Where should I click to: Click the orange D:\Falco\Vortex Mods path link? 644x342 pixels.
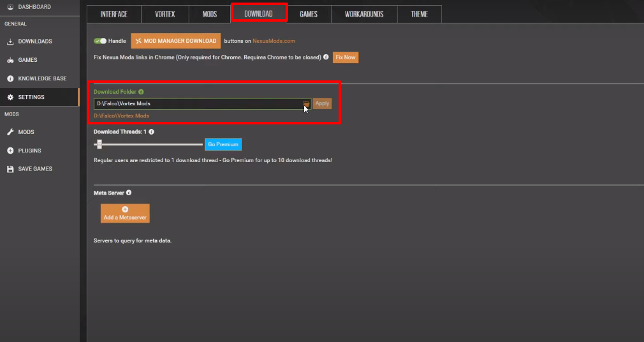pyautogui.click(x=121, y=116)
